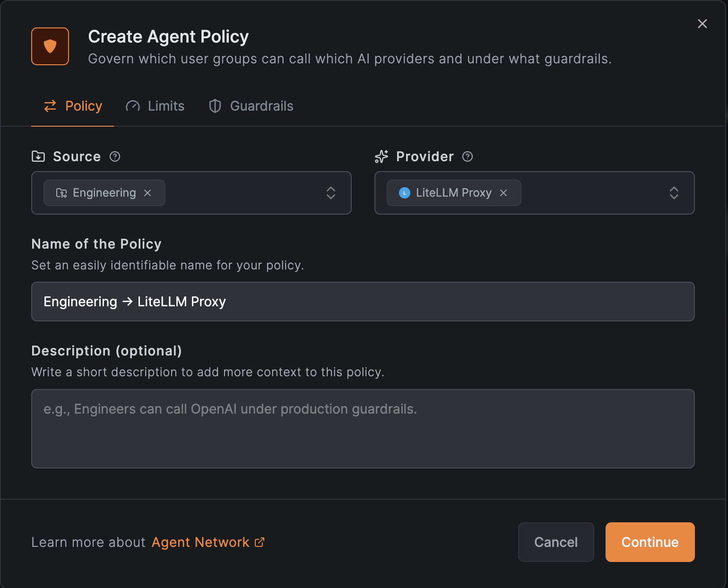Close the Create Agent Policy dialog
This screenshot has height=588, width=728.
[702, 24]
